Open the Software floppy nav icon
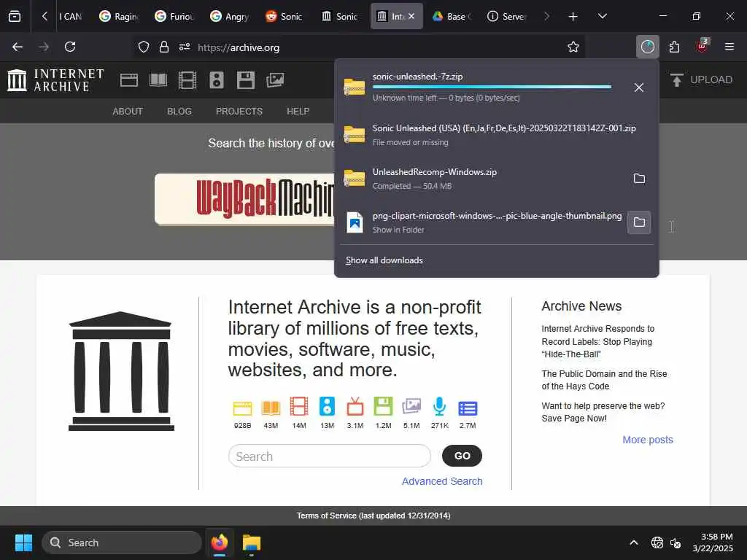747x560 pixels. click(x=245, y=80)
